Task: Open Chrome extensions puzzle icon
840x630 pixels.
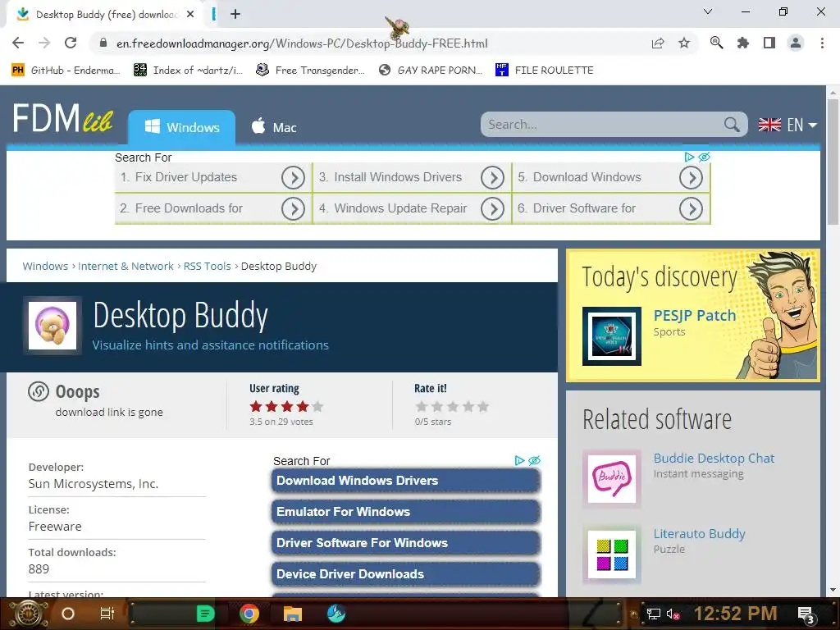Action: [742, 43]
